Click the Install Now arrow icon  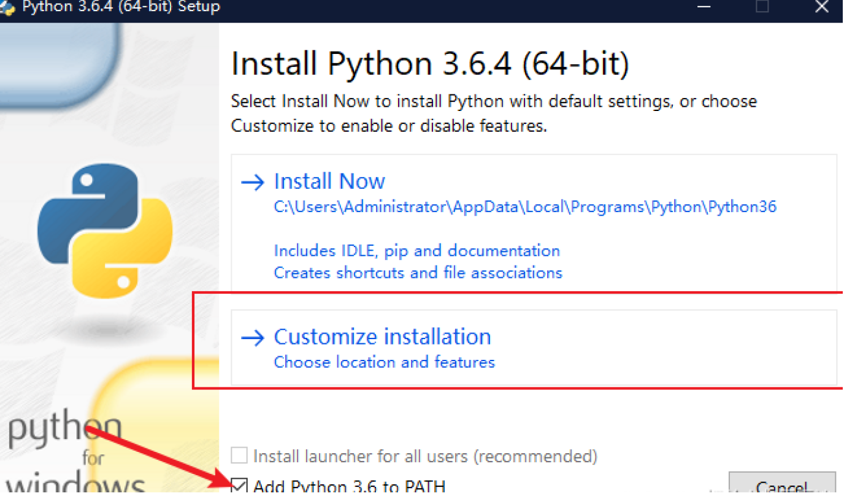pos(253,182)
